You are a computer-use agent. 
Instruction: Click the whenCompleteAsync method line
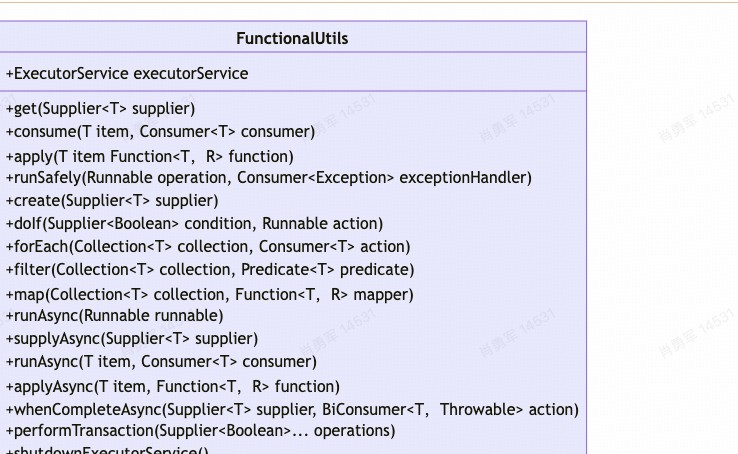(292, 410)
